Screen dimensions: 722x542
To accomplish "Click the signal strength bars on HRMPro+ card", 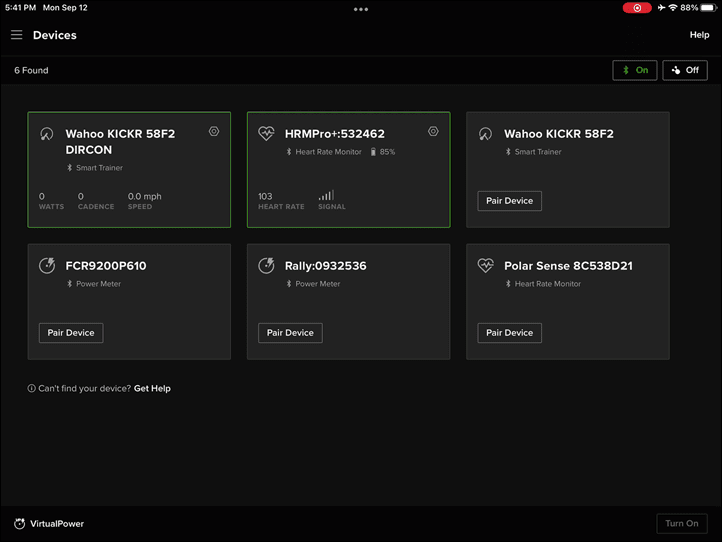I will click(x=326, y=195).
